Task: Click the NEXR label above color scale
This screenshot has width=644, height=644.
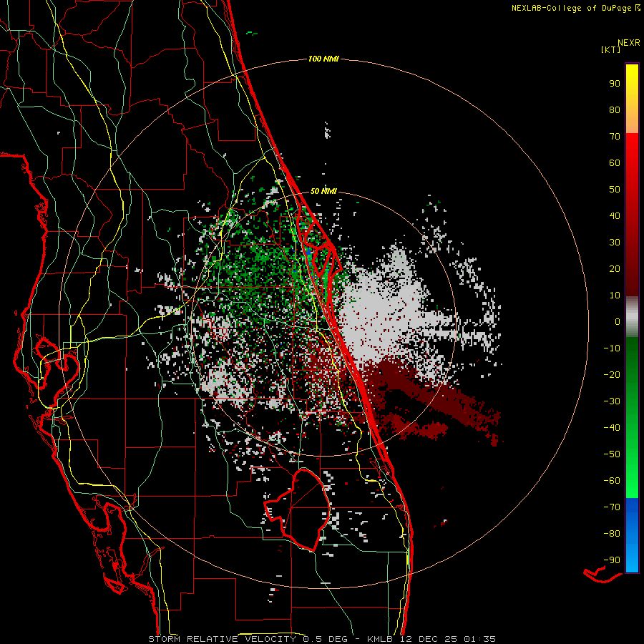Action: (x=629, y=43)
